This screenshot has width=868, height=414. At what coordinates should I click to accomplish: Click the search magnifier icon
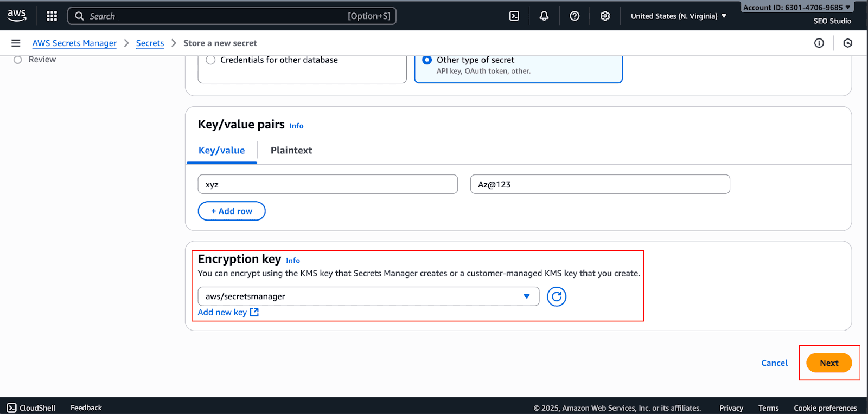click(80, 16)
